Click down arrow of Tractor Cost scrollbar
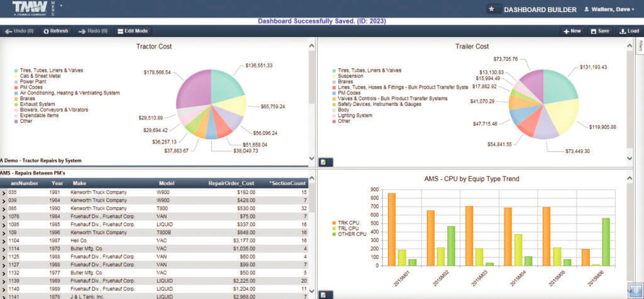 coord(312,159)
